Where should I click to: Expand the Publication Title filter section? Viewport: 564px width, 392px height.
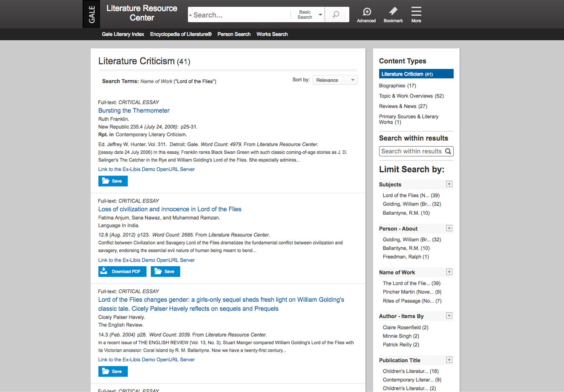tap(449, 360)
